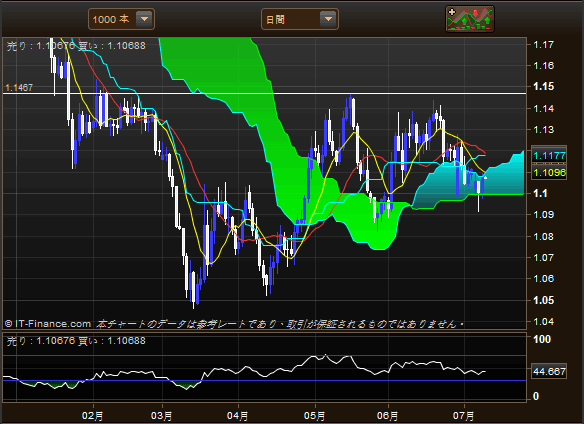Click the 1.1096 yellow price label
This screenshot has height=424, width=584.
pos(549,173)
